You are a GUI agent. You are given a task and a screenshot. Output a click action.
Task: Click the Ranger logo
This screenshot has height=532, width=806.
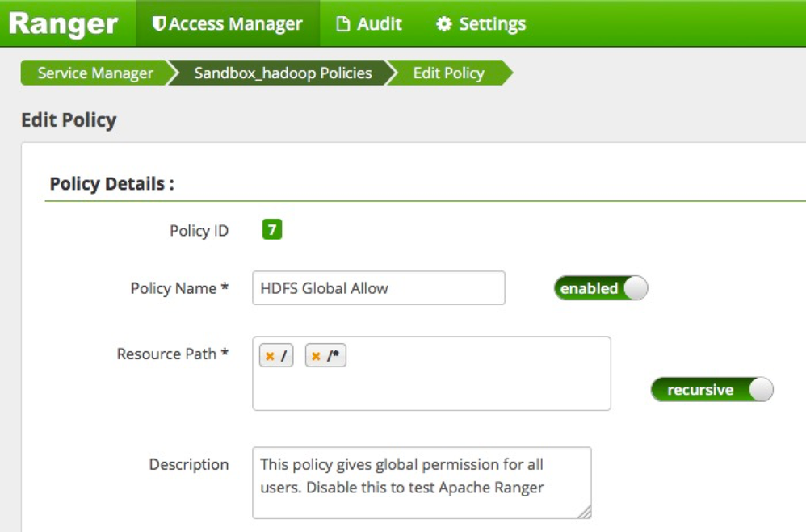click(x=63, y=24)
